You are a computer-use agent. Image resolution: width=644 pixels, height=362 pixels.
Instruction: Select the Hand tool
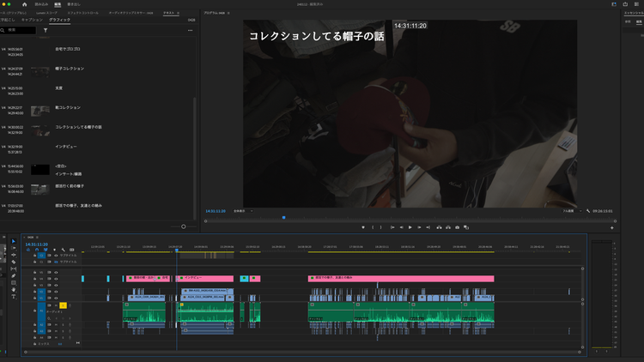[x=14, y=290]
